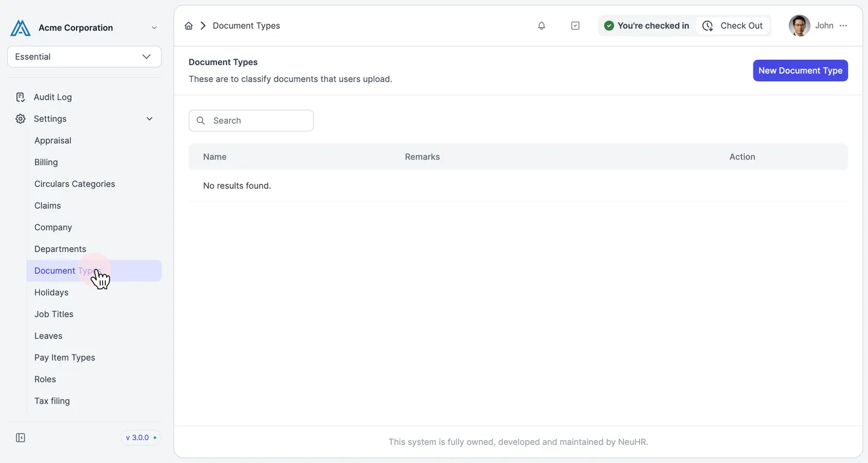Click the John user name
The image size is (868, 463).
824,25
